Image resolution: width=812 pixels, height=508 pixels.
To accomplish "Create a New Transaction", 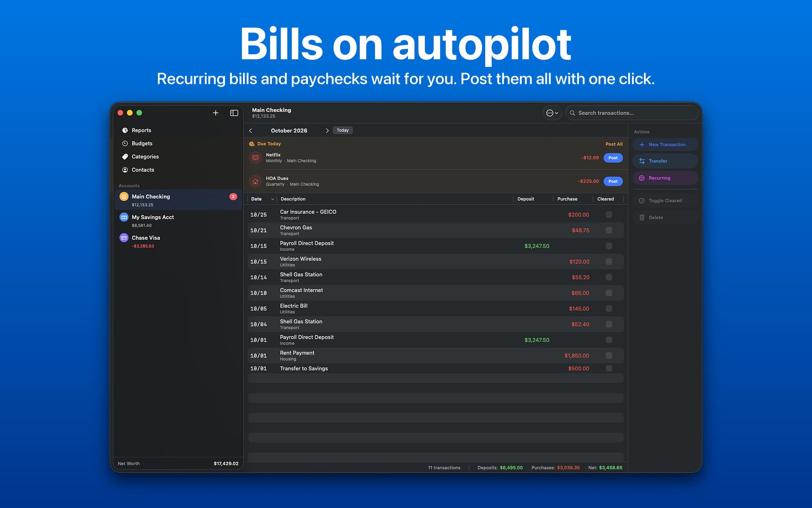I will pos(665,145).
